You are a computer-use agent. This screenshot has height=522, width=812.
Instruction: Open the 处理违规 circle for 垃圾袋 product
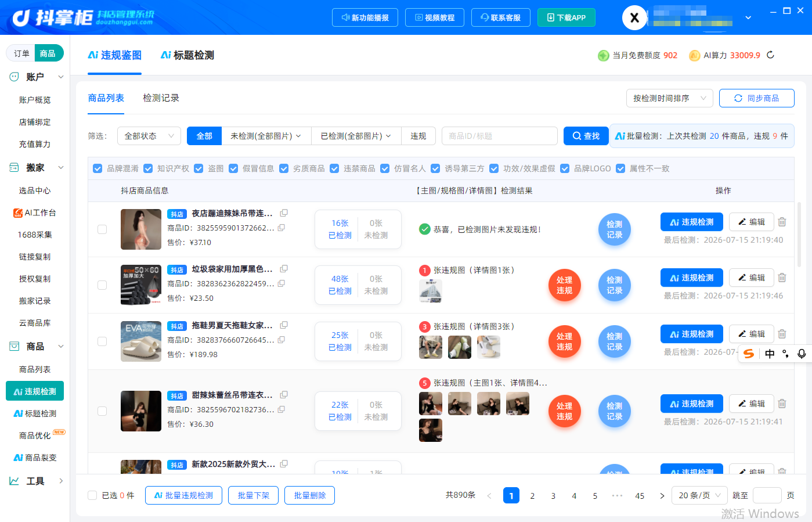point(564,285)
